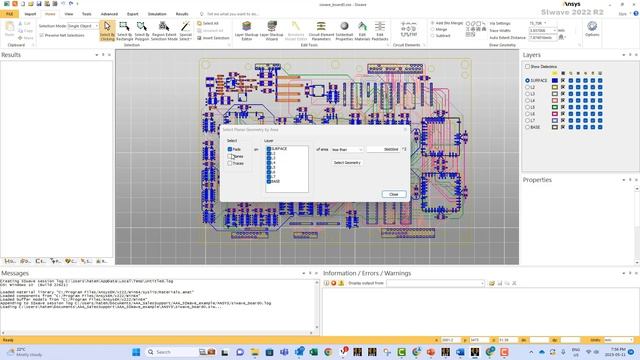The height and width of the screenshot is (360, 640).
Task: Open the Trace Width dropdown
Action: click(x=542, y=30)
